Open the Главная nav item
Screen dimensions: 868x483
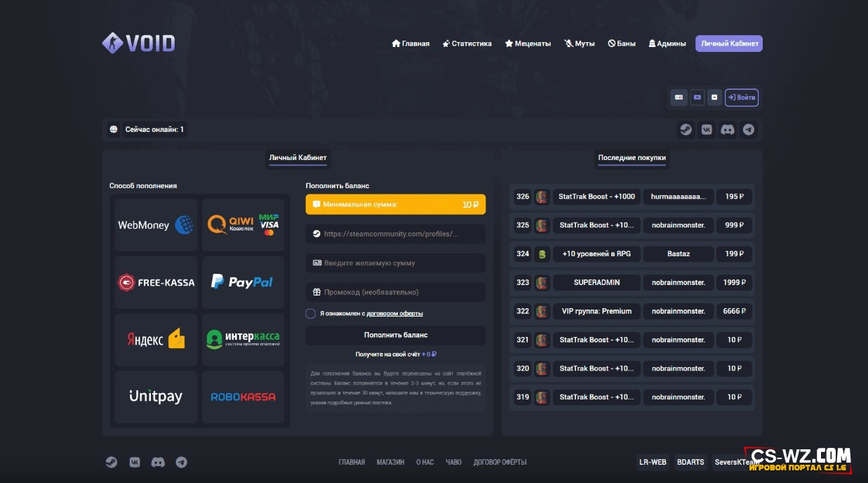click(x=410, y=44)
